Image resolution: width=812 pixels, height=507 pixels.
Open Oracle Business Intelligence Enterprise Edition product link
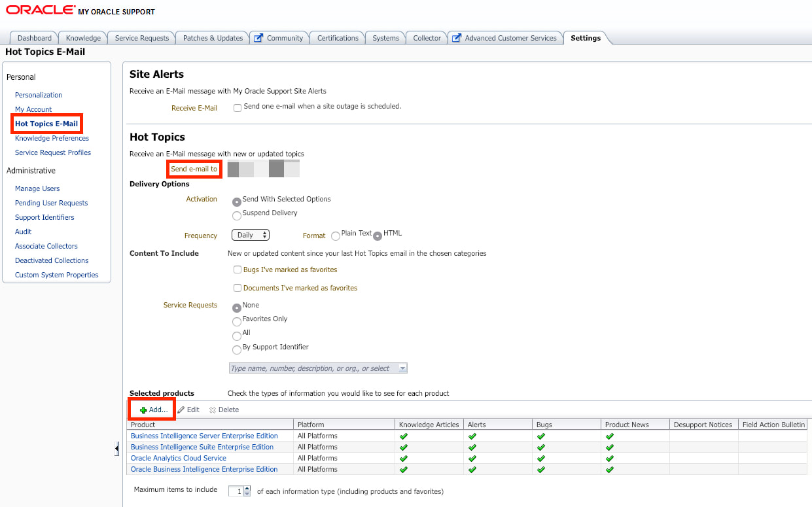[x=204, y=469]
